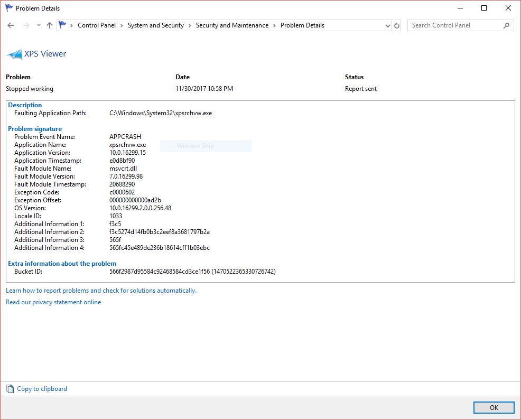
Task: Click Application Timestamp value e0d8bf90
Action: point(122,161)
